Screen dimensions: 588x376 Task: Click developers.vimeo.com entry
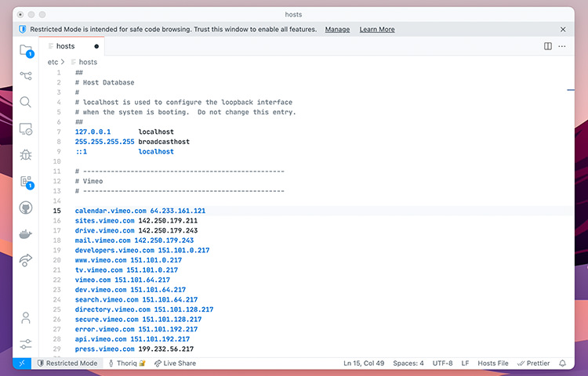tap(114, 250)
